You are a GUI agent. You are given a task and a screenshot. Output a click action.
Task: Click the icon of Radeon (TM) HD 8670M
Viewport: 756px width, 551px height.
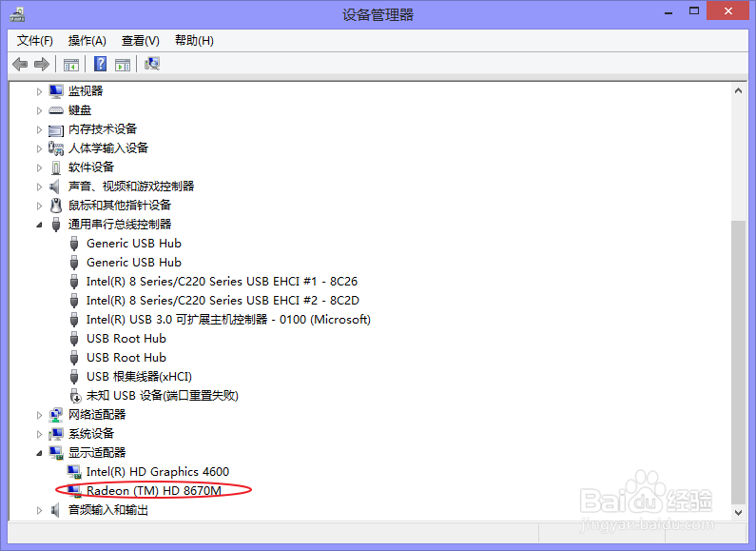click(x=74, y=491)
